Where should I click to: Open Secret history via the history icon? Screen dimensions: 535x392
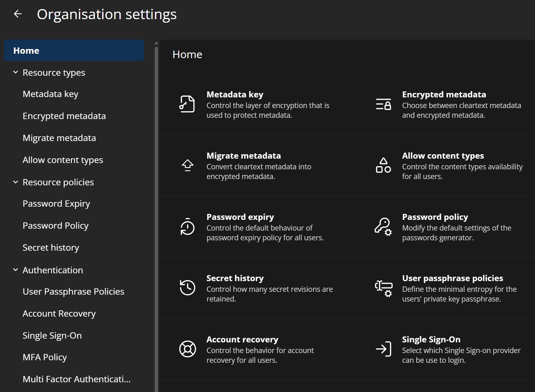(x=187, y=288)
